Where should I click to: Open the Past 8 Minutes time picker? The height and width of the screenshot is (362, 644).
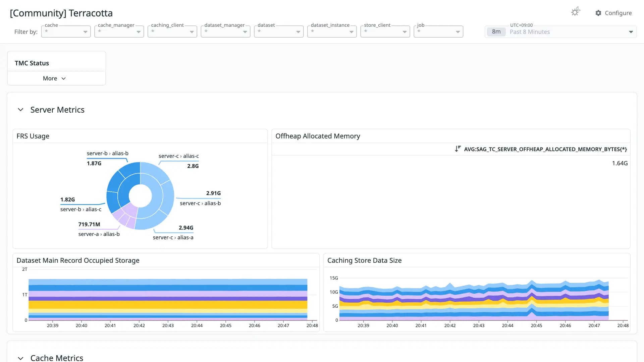coord(560,32)
